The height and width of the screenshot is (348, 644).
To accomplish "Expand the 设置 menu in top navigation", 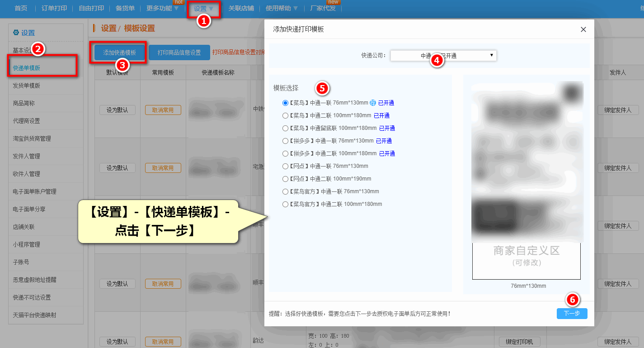I will pos(203,9).
